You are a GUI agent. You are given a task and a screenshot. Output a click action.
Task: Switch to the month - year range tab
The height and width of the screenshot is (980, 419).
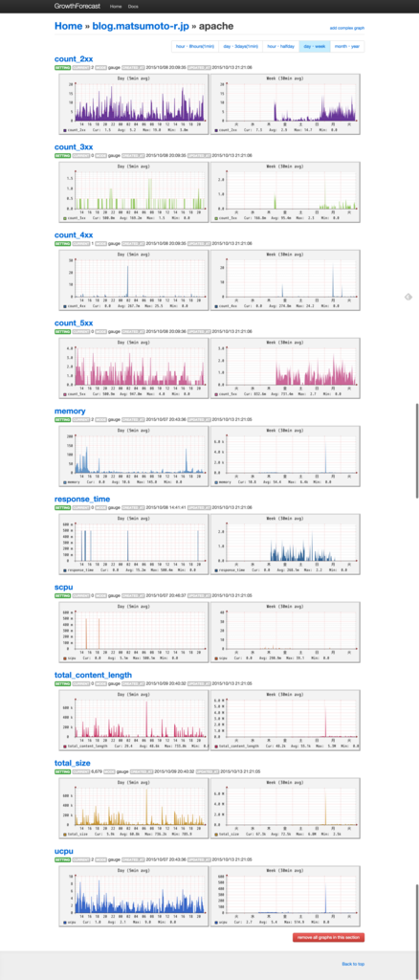(347, 47)
